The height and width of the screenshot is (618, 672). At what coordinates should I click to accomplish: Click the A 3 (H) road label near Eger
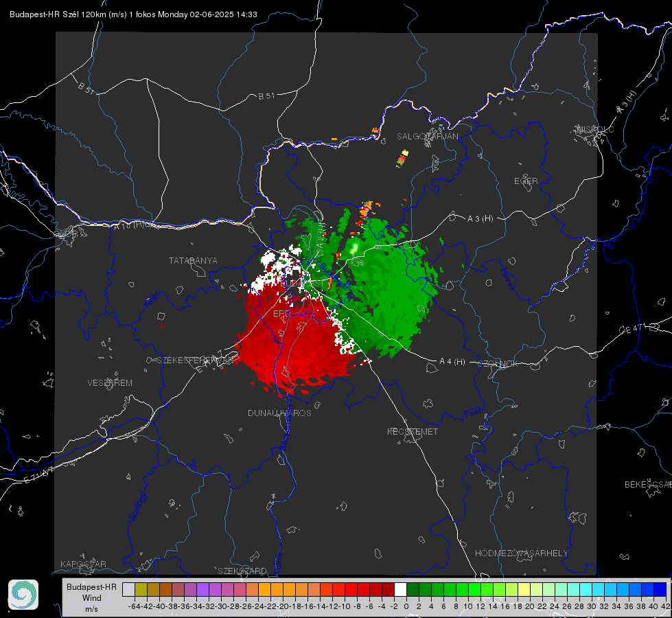pyautogui.click(x=480, y=219)
